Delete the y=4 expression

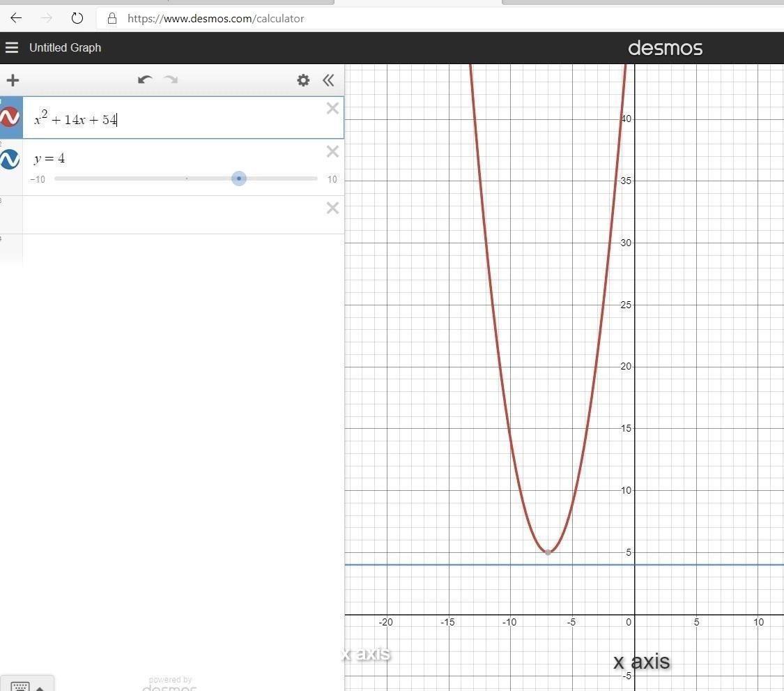click(332, 151)
